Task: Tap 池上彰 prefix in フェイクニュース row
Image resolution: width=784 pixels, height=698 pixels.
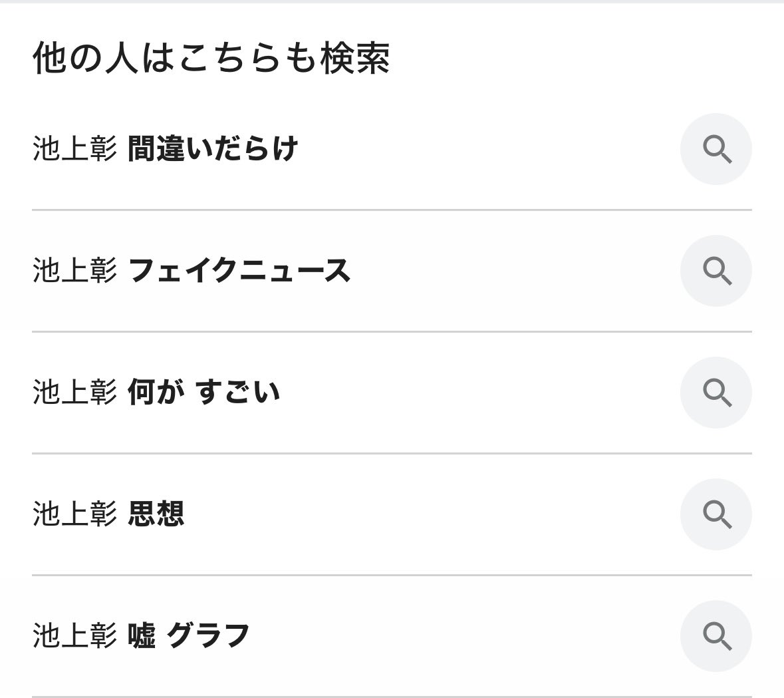Action: pos(74,271)
